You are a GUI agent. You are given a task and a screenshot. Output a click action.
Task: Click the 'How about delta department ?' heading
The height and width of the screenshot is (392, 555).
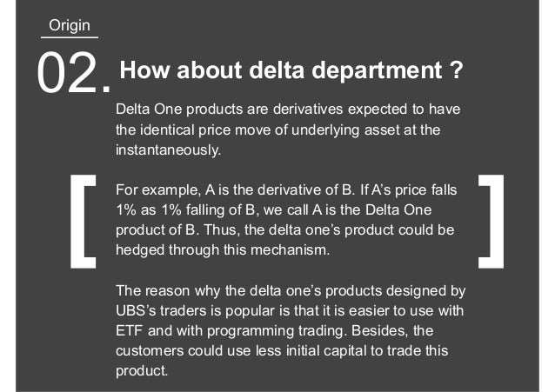coord(291,70)
